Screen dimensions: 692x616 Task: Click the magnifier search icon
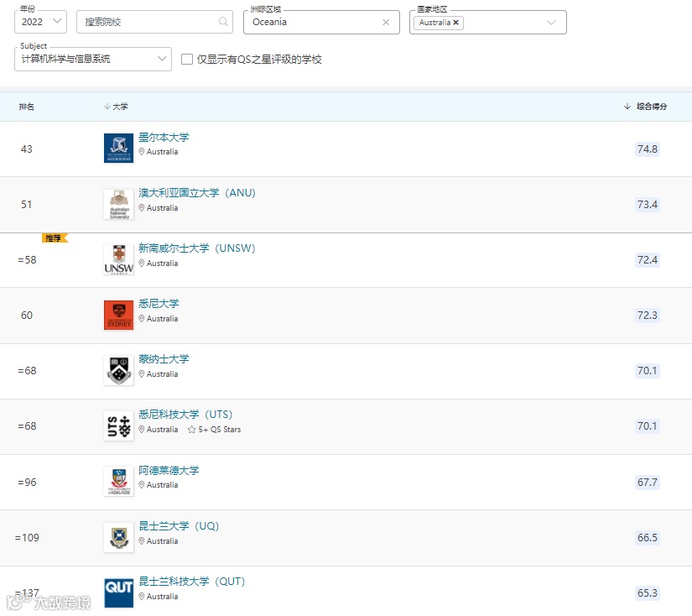pos(223,22)
